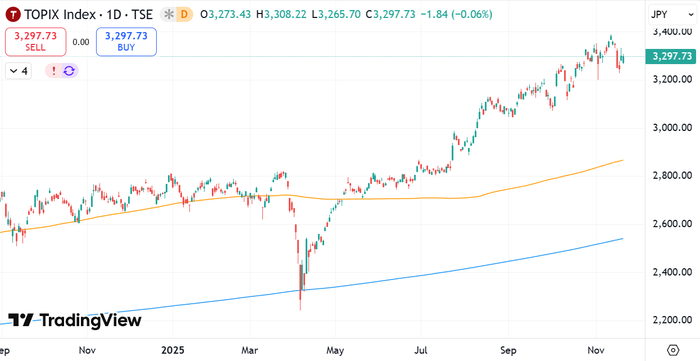This screenshot has width=700, height=361.
Task: Click the 0.00 spread value between buttons
Action: (x=81, y=42)
